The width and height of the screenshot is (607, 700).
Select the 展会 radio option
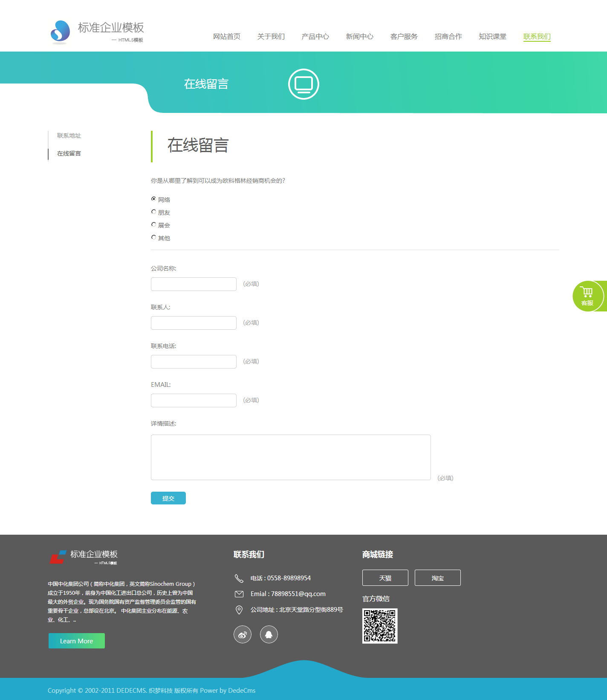click(x=154, y=225)
